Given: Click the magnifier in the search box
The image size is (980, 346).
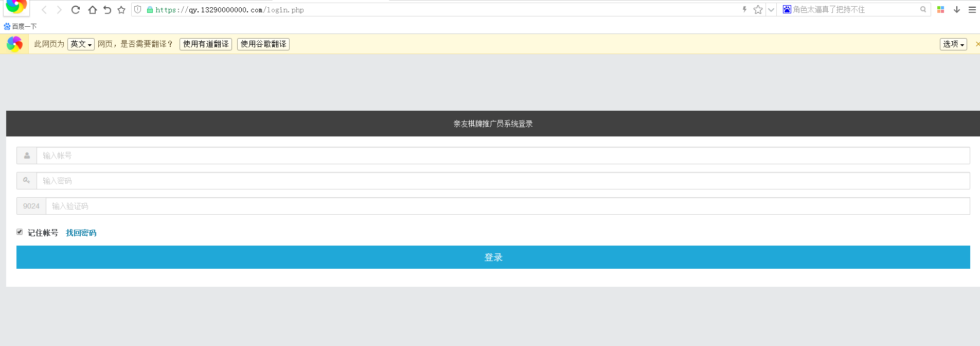Looking at the screenshot, I should coord(923,10).
